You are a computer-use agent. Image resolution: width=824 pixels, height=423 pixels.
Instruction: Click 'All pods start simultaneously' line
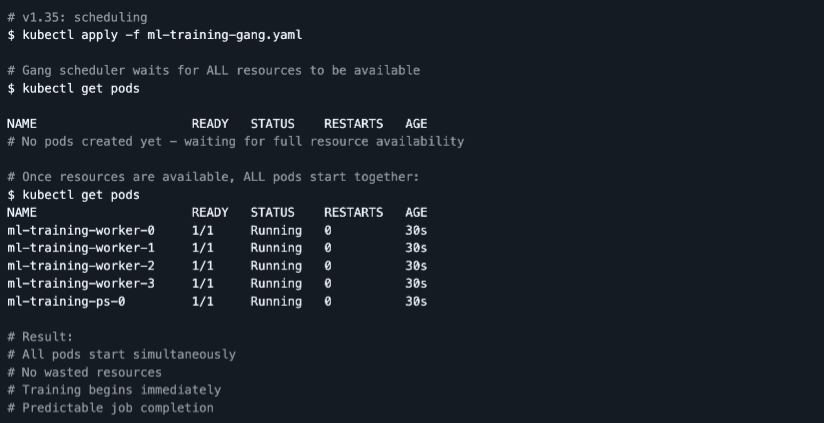tap(121, 354)
